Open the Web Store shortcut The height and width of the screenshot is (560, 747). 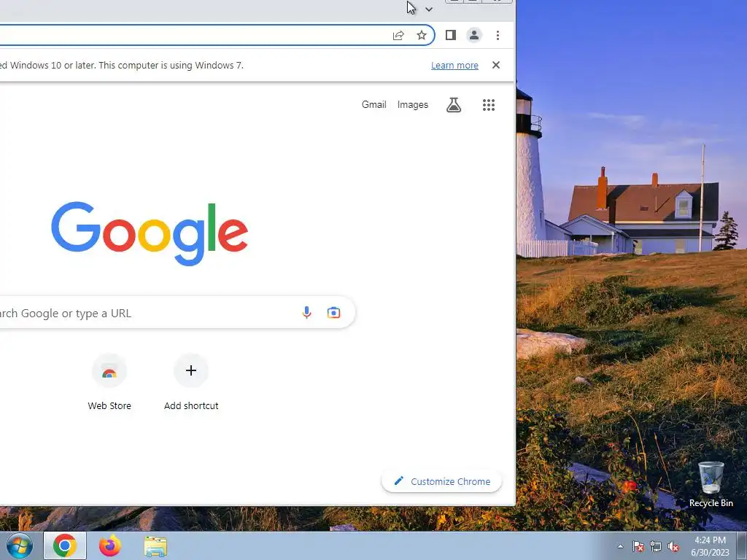pos(109,382)
